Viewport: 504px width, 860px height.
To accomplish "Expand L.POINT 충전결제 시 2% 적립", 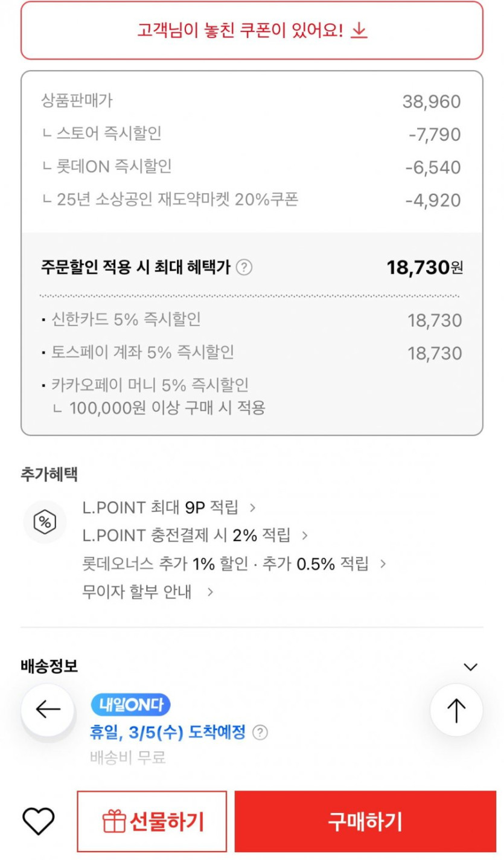I will (195, 535).
